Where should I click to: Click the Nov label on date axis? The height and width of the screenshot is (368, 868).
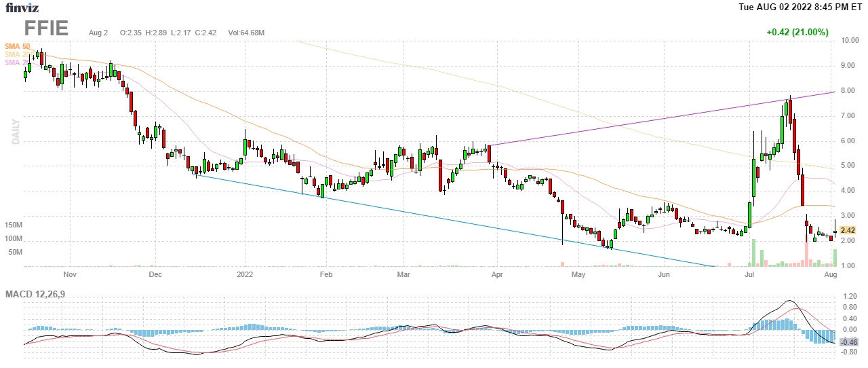[x=69, y=275]
